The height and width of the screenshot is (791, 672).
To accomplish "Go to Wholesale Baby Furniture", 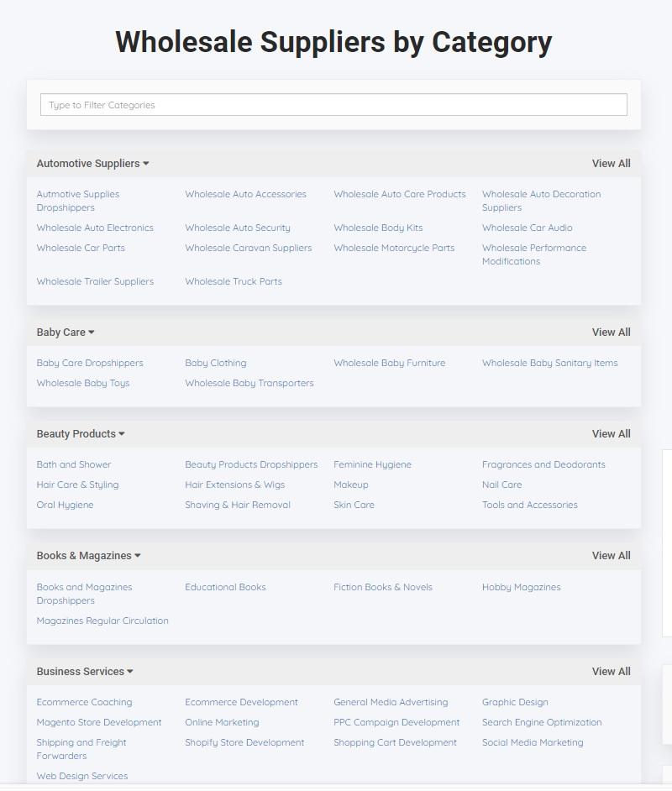I will 390,364.
